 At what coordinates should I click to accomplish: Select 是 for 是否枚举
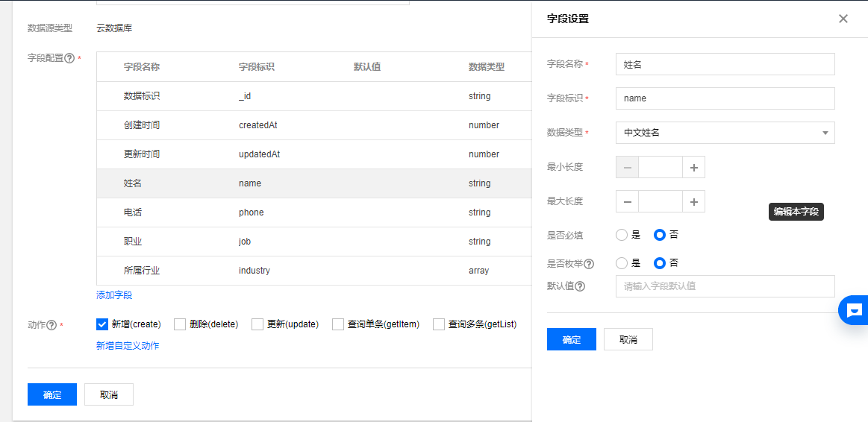[622, 262]
